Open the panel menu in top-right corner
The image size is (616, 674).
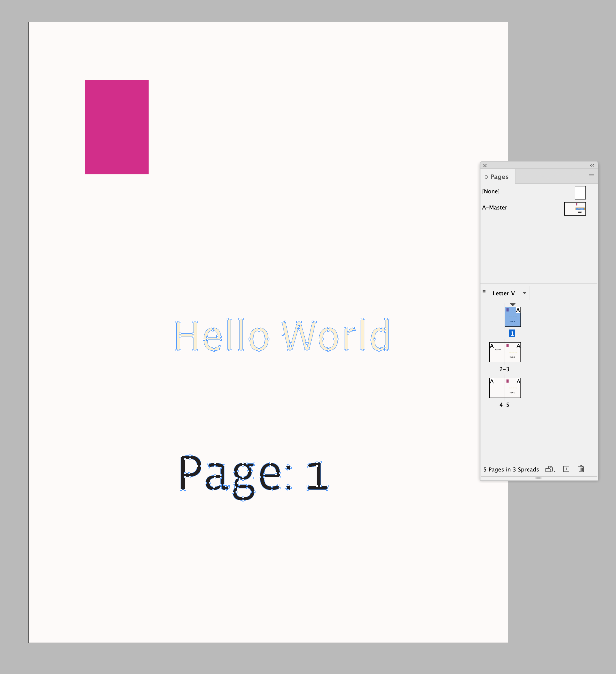click(592, 176)
